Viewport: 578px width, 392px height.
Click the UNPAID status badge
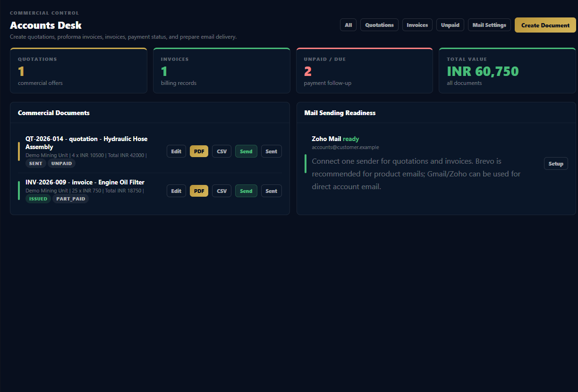tap(61, 163)
